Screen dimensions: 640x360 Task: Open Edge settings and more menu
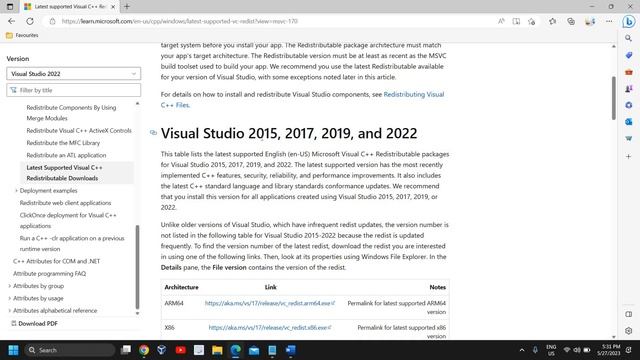point(609,21)
